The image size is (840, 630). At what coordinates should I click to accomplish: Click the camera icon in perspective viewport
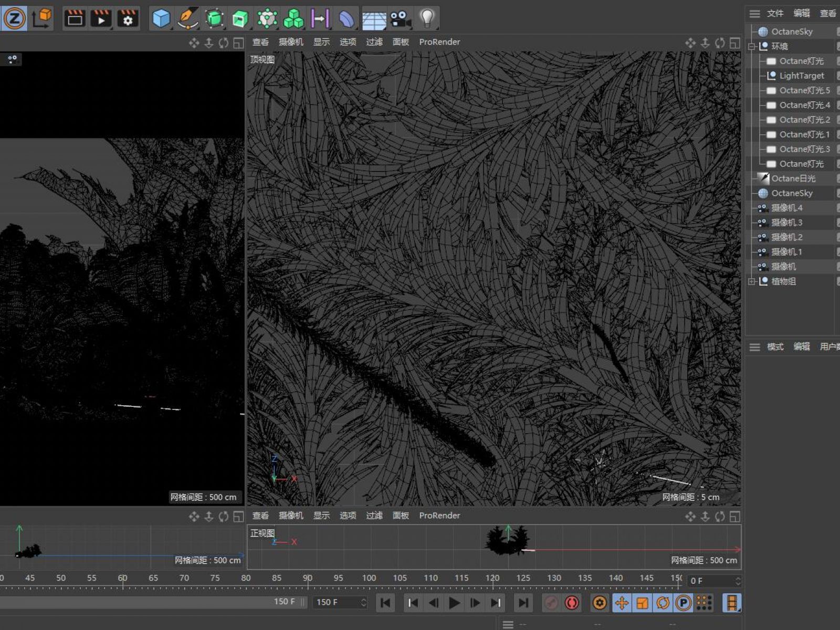tap(12, 59)
